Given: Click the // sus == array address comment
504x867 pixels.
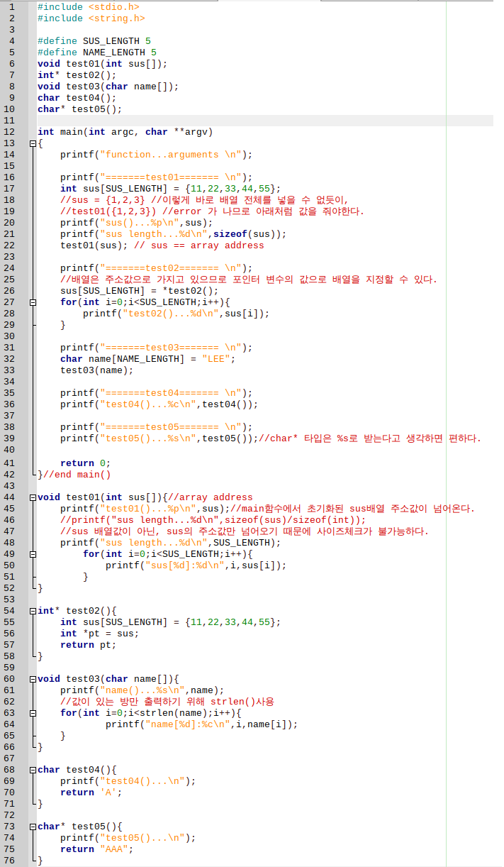Looking at the screenshot, I should pos(199,245).
